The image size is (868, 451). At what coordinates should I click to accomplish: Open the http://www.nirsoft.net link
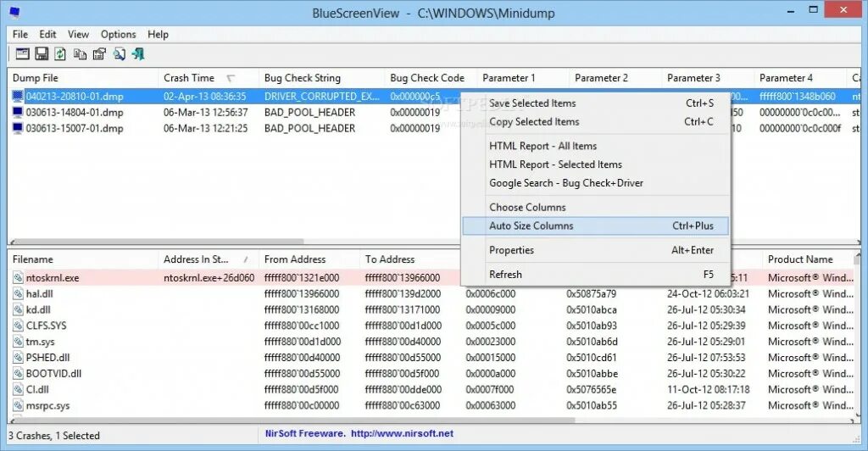(402, 434)
